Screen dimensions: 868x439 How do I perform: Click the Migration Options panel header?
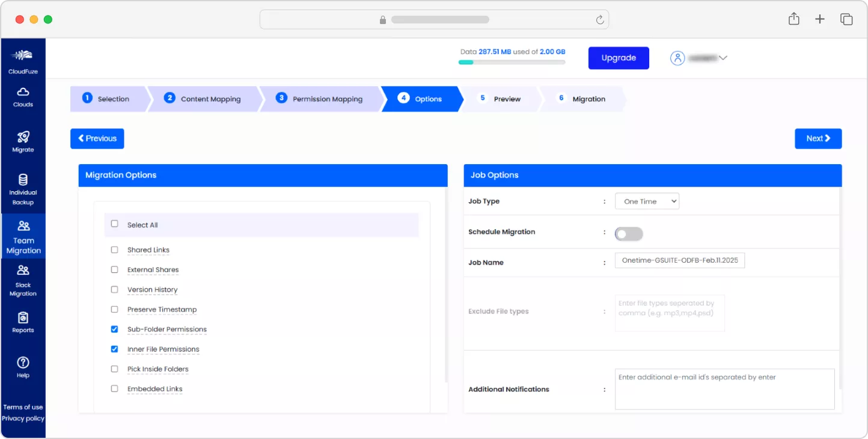point(263,176)
